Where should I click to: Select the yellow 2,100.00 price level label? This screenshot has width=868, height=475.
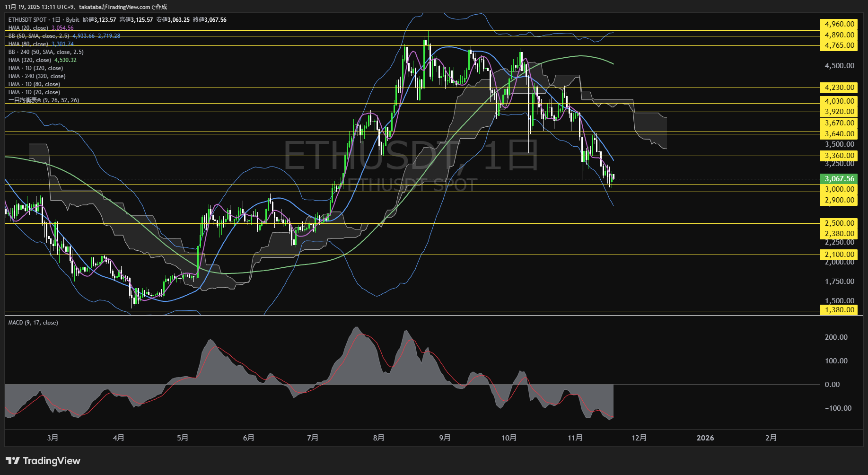(839, 254)
